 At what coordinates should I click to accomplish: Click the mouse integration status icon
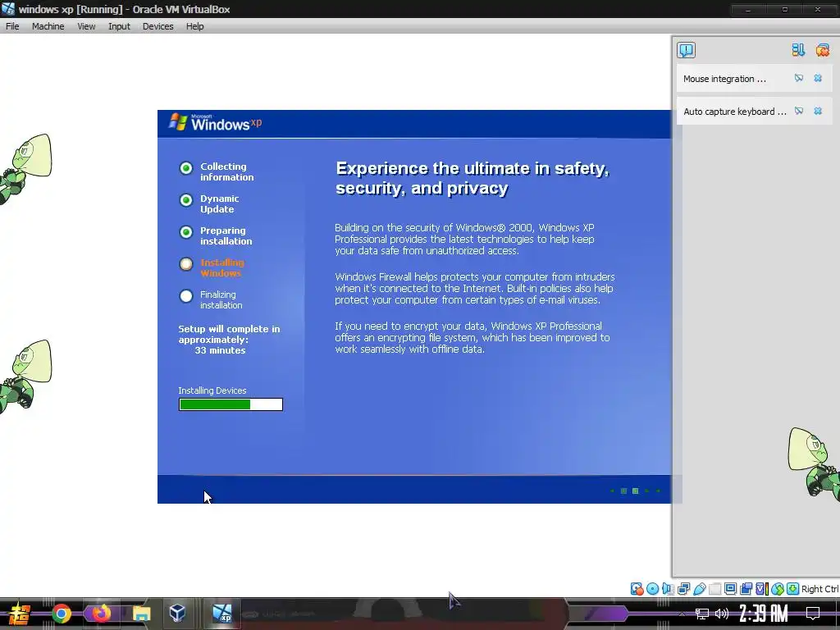coord(778,589)
